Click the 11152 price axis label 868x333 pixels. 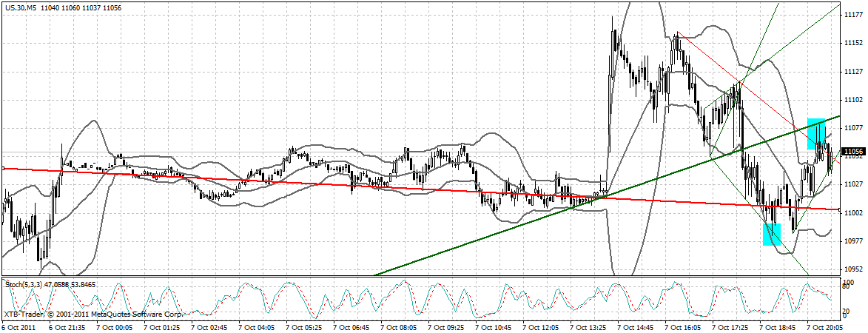pyautogui.click(x=853, y=44)
